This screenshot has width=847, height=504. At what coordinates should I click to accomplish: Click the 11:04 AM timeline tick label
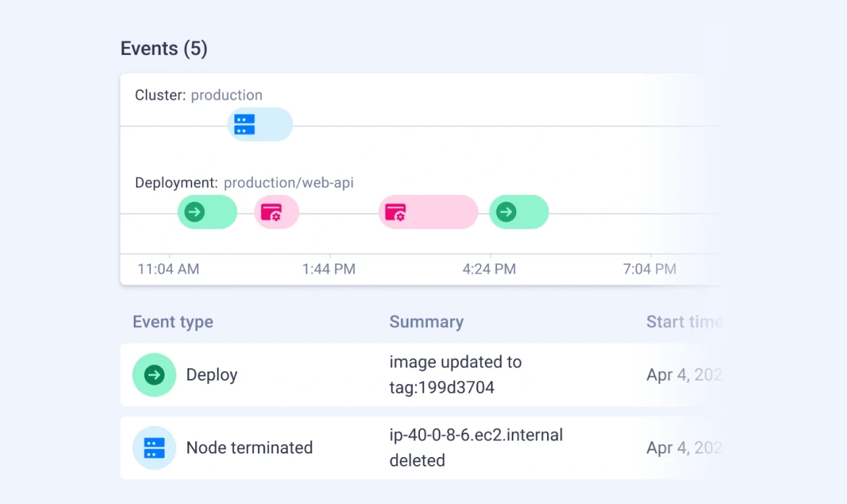[x=168, y=269]
